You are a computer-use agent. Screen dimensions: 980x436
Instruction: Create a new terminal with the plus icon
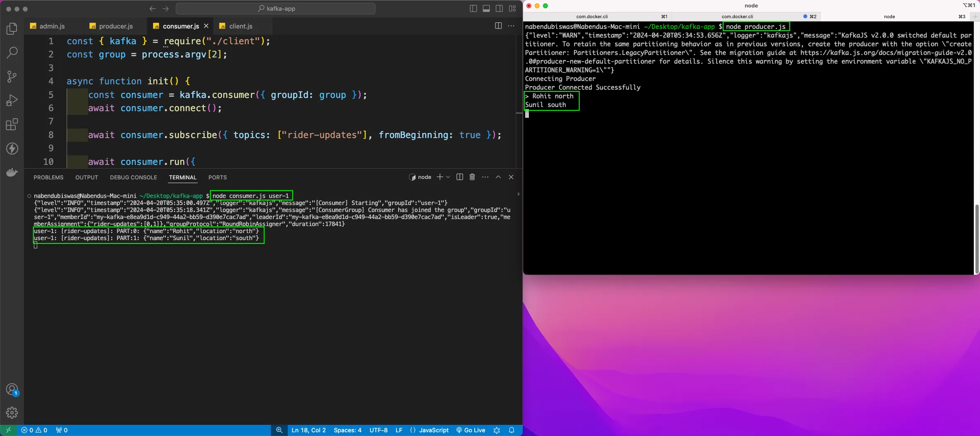440,177
